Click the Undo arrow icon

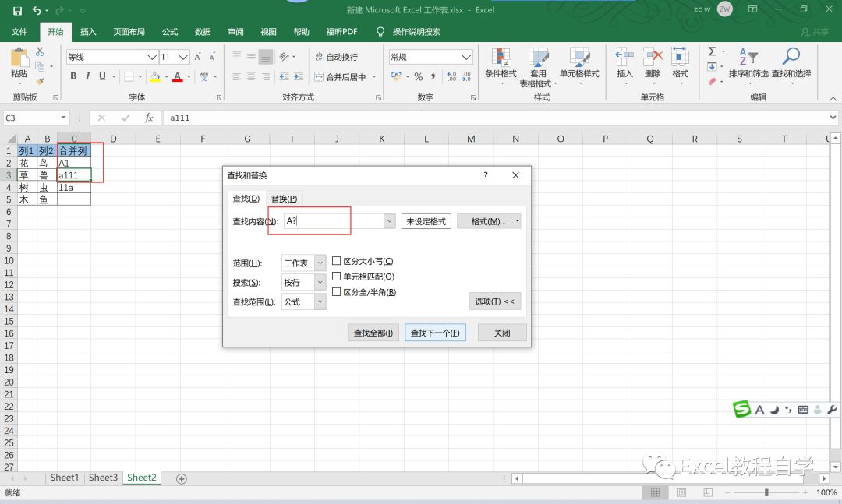coord(37,10)
